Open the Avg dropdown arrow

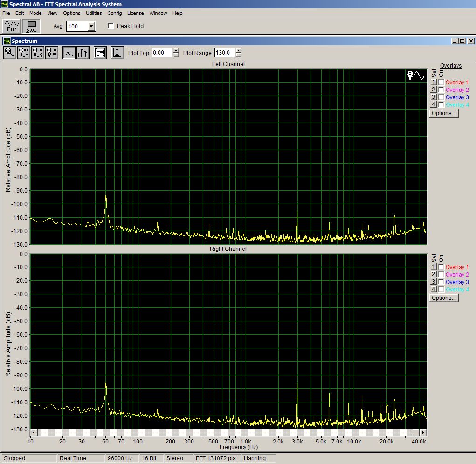coord(91,27)
